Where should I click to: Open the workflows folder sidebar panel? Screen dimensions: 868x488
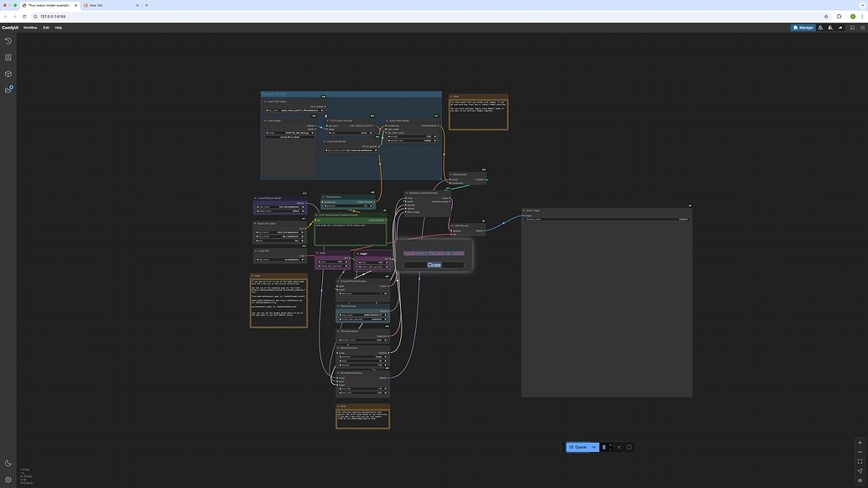(x=8, y=91)
